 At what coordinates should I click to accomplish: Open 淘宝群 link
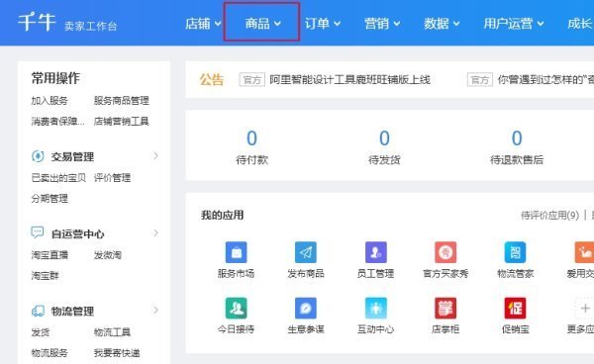(x=46, y=275)
